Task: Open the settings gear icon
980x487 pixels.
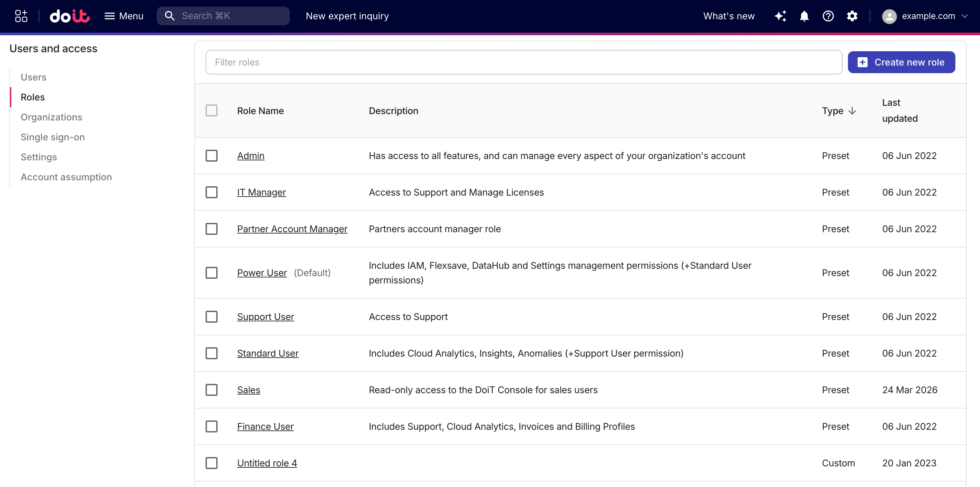Action: [x=852, y=16]
